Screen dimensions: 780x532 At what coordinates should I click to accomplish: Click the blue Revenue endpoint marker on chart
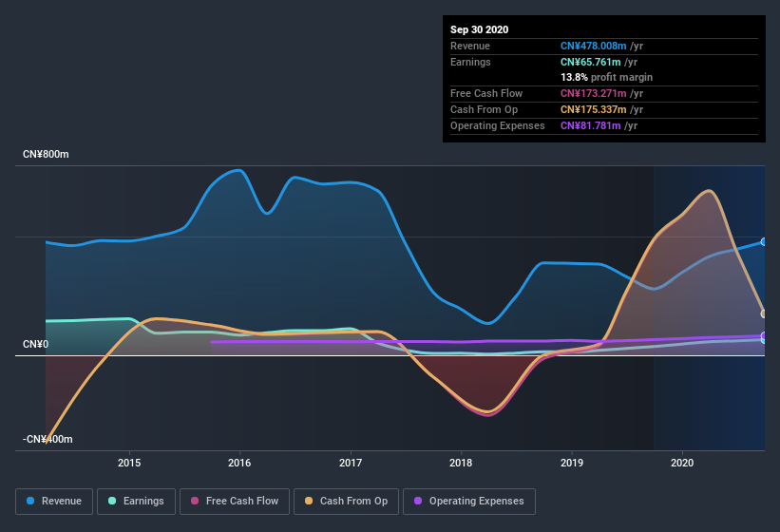[764, 242]
